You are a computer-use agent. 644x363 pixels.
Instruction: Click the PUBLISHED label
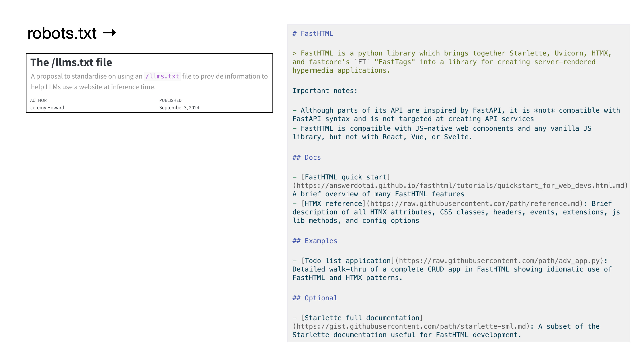point(170,100)
